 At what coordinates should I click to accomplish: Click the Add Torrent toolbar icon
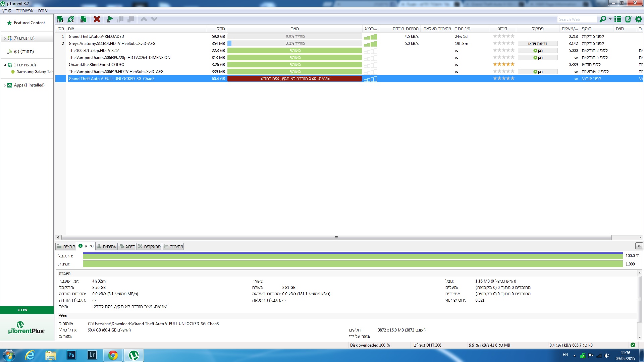coord(60,19)
